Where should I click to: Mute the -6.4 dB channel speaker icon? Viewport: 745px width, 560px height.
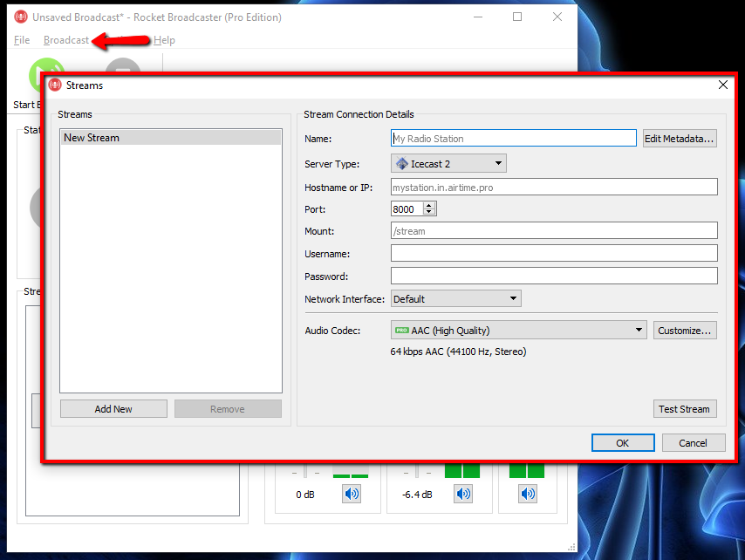(x=463, y=494)
